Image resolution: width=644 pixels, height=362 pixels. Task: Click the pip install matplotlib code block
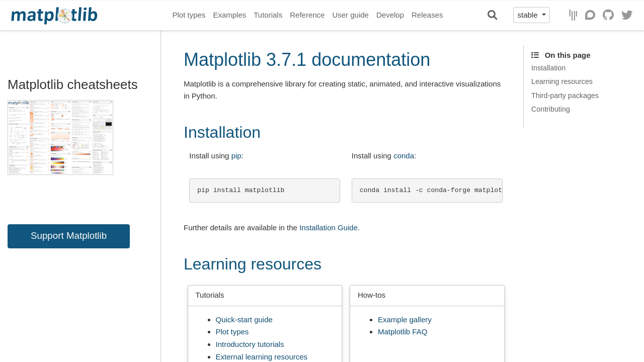(x=265, y=191)
